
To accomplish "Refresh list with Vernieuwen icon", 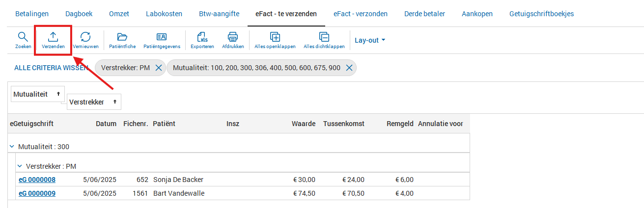I will click(x=85, y=36).
